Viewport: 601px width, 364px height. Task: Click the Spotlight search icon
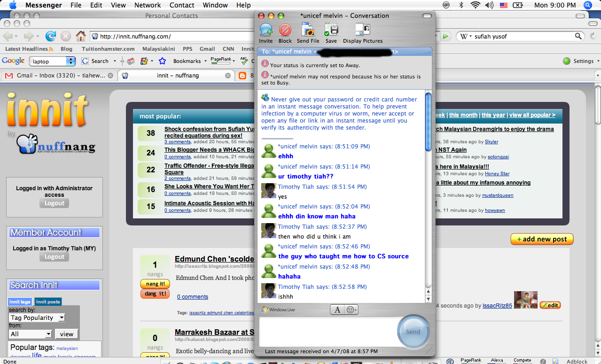pyautogui.click(x=588, y=5)
